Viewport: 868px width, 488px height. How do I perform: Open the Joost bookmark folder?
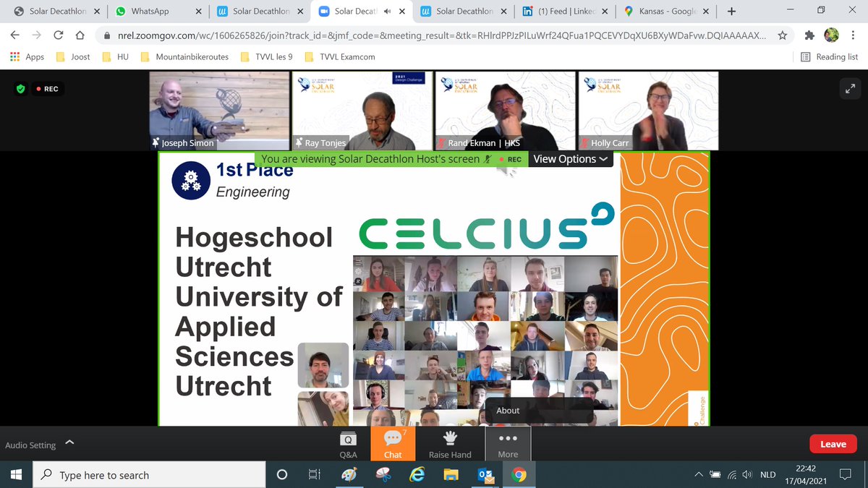[x=73, y=56]
